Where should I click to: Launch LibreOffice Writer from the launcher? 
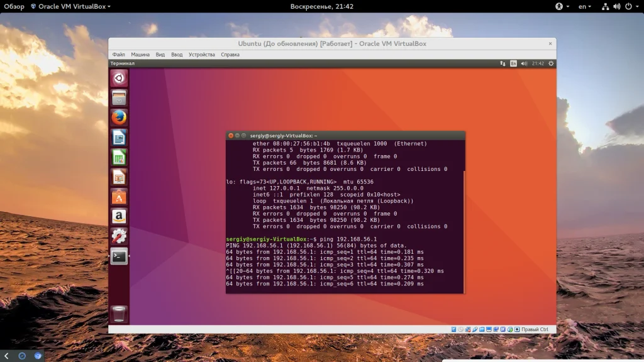[x=119, y=137]
